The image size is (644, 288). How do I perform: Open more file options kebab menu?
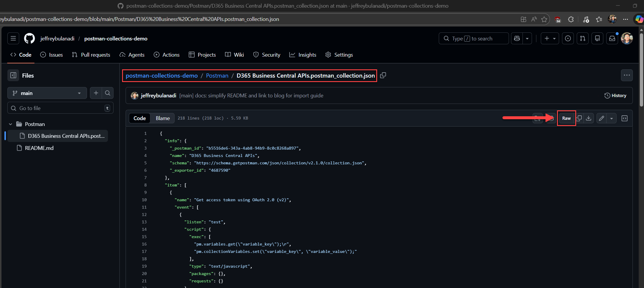(x=627, y=75)
